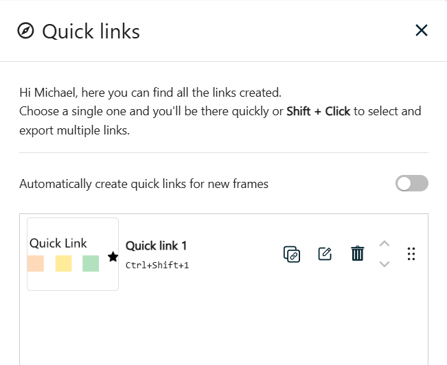Click the star icon on Quick link 1
This screenshot has width=447, height=365.
click(113, 257)
